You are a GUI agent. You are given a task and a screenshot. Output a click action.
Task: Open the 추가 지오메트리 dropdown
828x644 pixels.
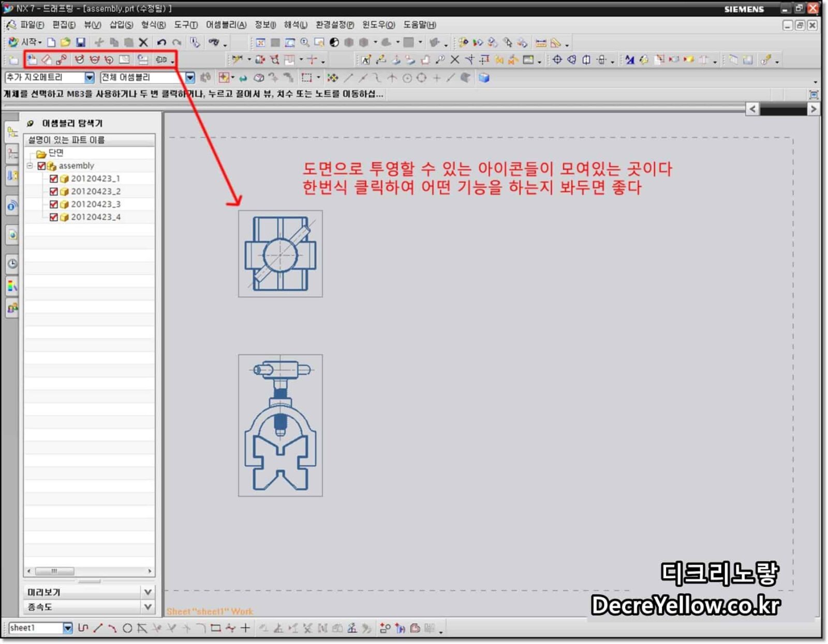click(90, 78)
